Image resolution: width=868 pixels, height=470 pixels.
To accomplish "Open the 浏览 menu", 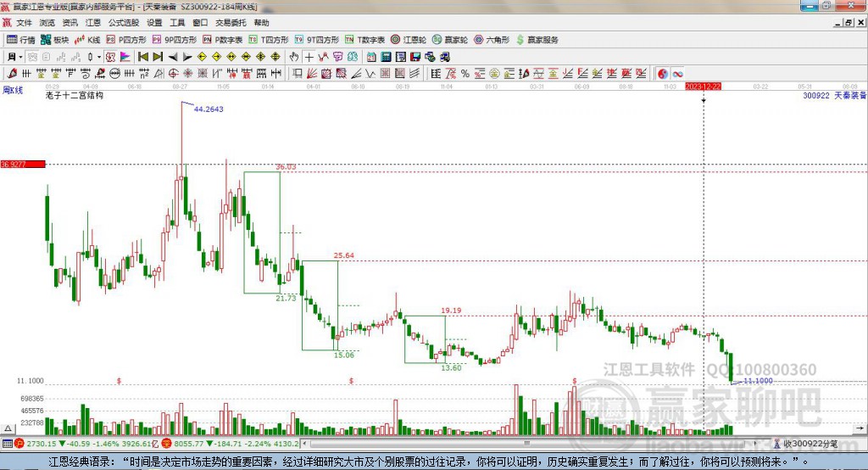I will click(x=47, y=23).
